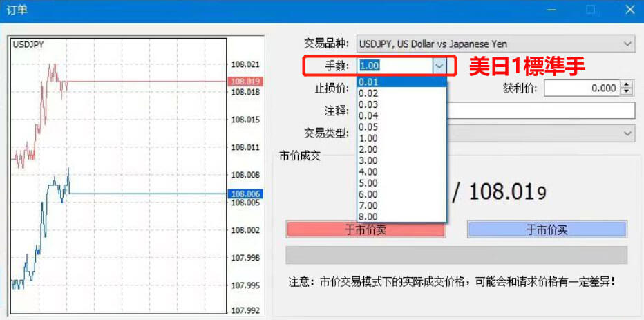Open the 交易品种 symbol dropdown
The height and width of the screenshot is (320, 644).
(x=495, y=44)
